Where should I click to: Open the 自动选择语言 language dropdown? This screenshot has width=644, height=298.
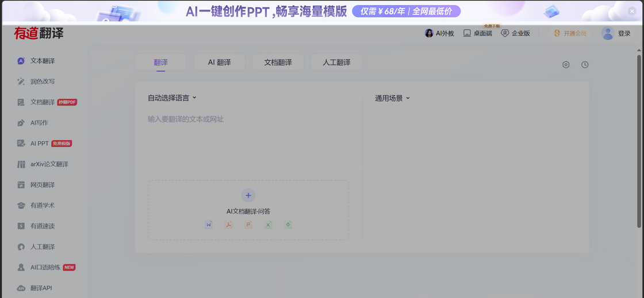click(x=172, y=98)
